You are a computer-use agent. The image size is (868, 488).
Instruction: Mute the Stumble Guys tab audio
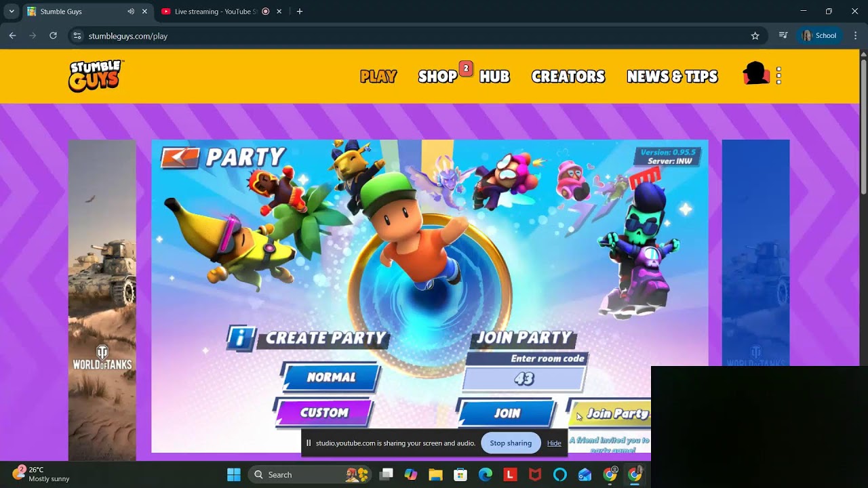131,12
